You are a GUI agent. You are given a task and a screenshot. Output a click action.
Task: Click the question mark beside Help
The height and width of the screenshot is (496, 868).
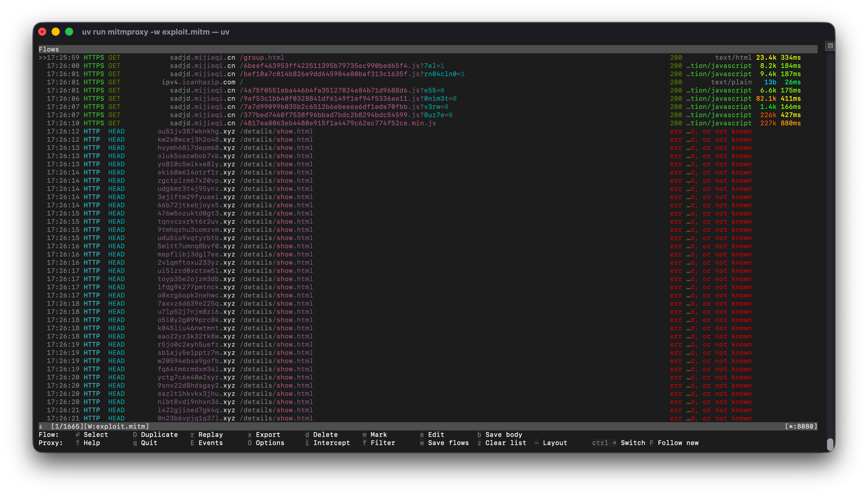[78, 443]
